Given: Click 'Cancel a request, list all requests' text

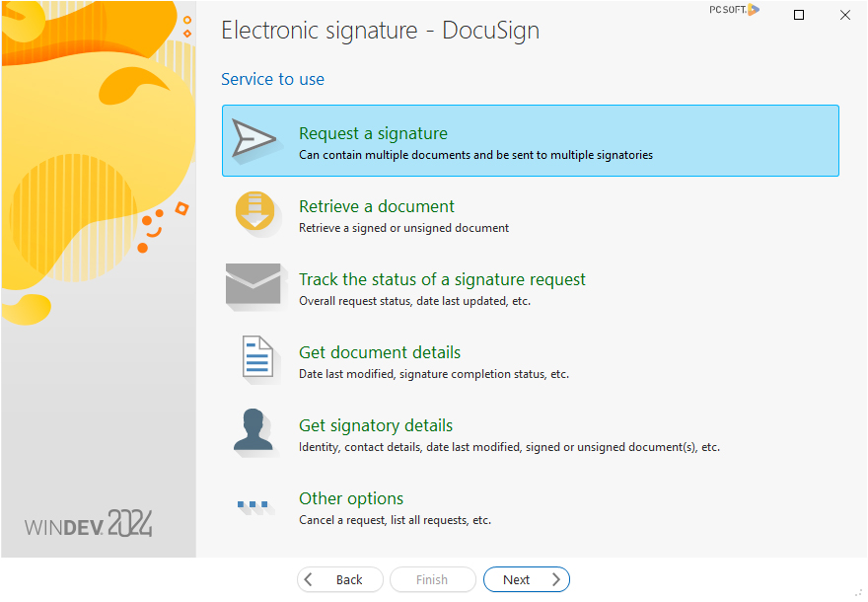Looking at the screenshot, I should pyautogui.click(x=395, y=521).
